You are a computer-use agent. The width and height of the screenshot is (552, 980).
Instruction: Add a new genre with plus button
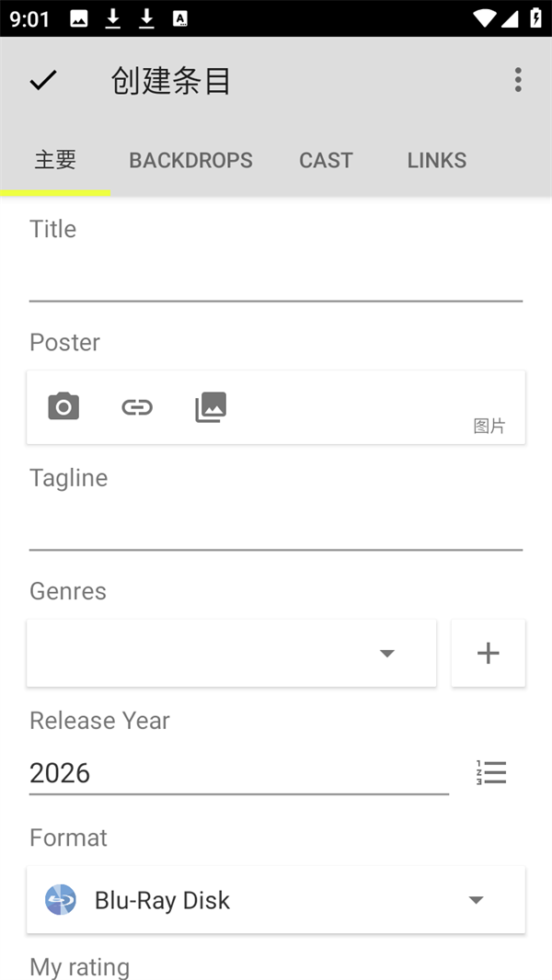[x=488, y=654]
